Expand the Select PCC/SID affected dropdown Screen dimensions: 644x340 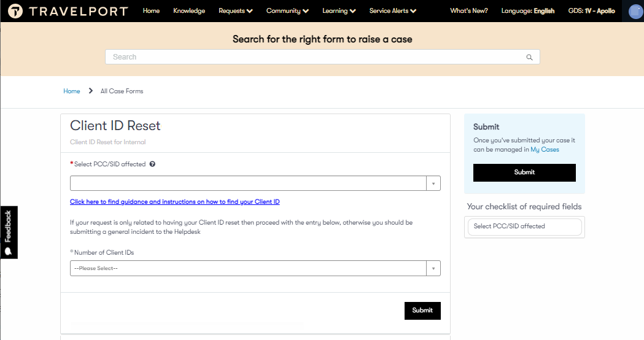coord(433,184)
